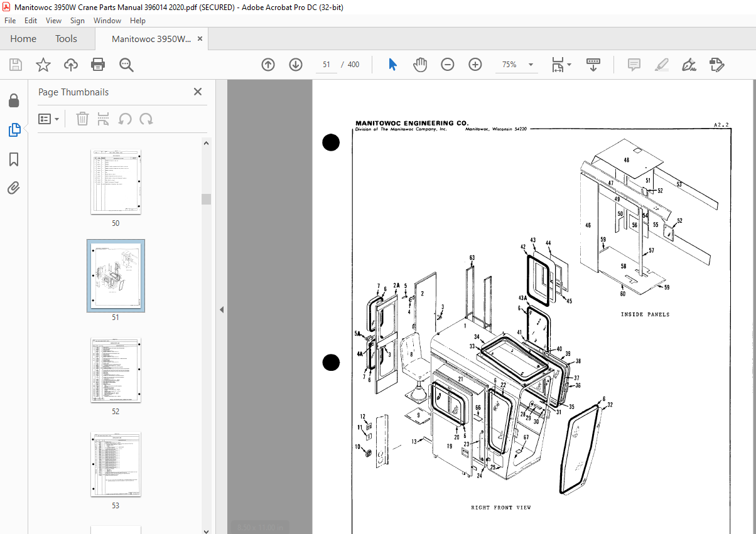Viewport: 756px width, 534px height.
Task: Bookmark the file with the star icon
Action: click(x=43, y=65)
